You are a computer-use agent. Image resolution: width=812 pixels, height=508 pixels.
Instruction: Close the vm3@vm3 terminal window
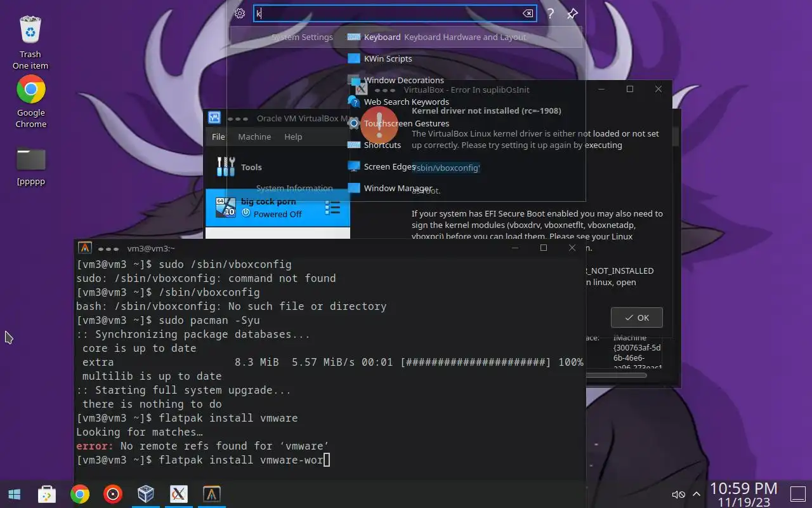click(572, 248)
